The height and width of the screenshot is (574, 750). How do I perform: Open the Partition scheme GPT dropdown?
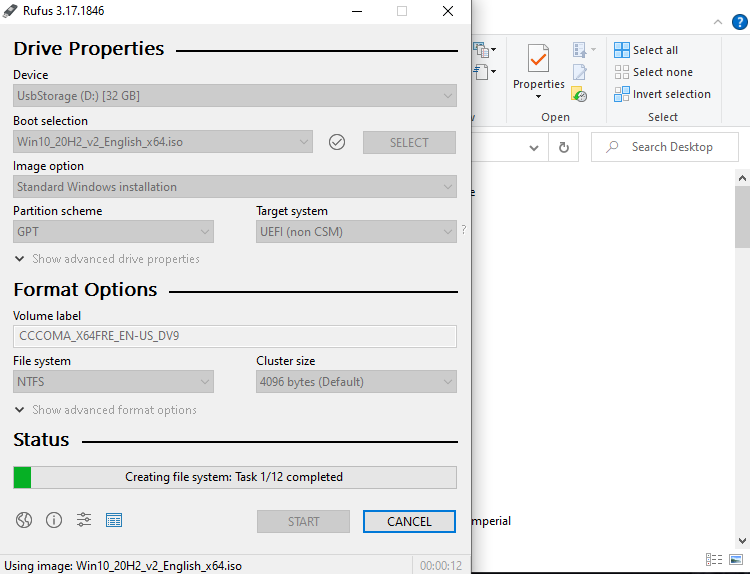(x=113, y=232)
